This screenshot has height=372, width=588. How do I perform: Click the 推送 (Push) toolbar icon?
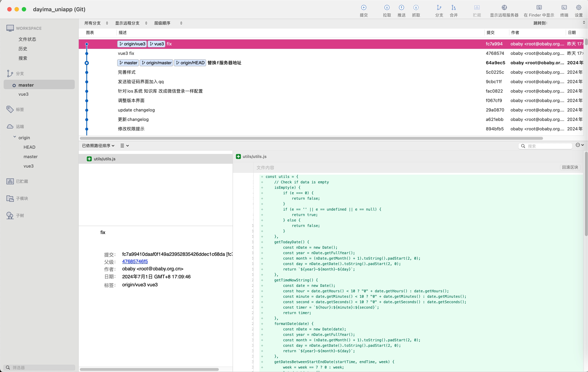click(x=401, y=8)
